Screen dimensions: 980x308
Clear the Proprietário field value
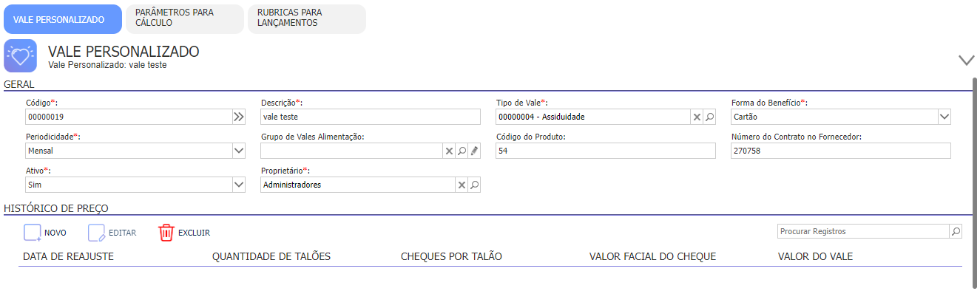(462, 185)
